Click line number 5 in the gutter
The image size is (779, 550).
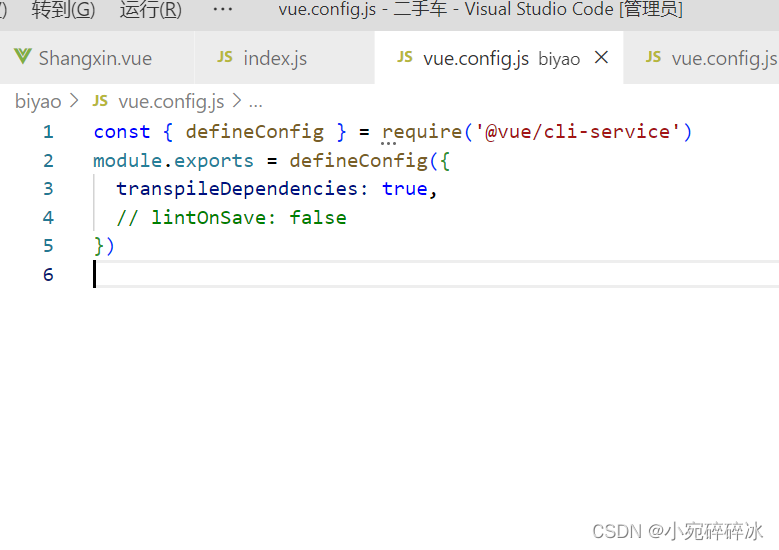(x=48, y=246)
